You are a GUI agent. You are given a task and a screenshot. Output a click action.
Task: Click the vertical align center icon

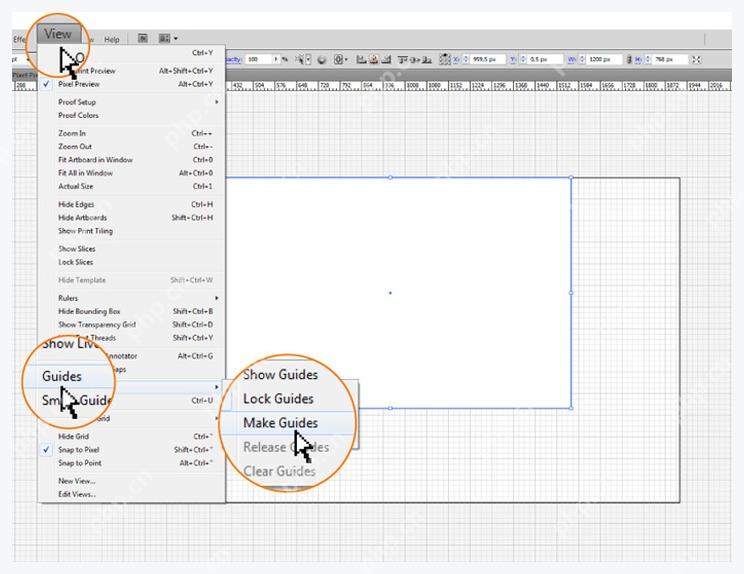coord(415,59)
